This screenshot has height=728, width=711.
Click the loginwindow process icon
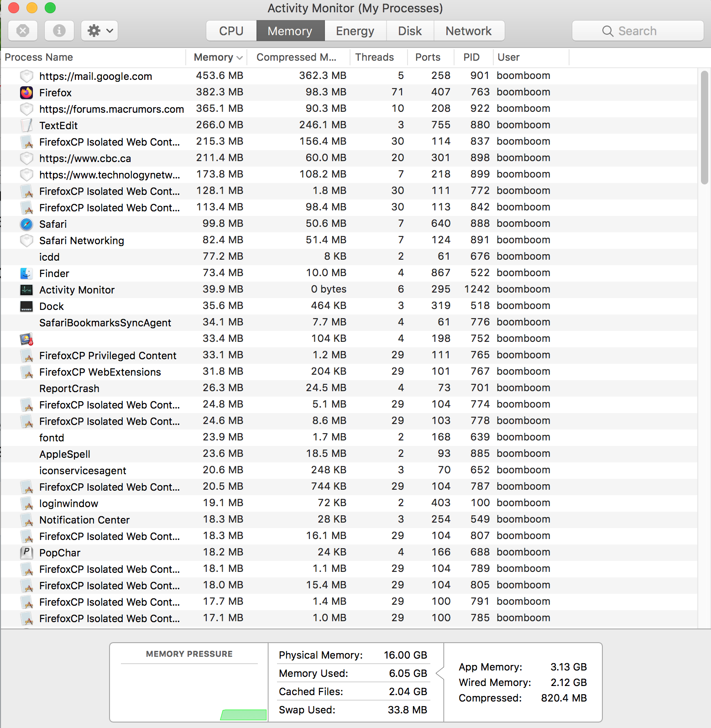pos(27,503)
